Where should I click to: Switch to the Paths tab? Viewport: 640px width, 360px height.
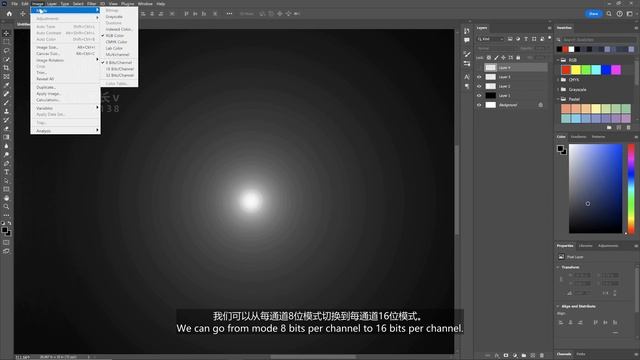click(x=580, y=354)
